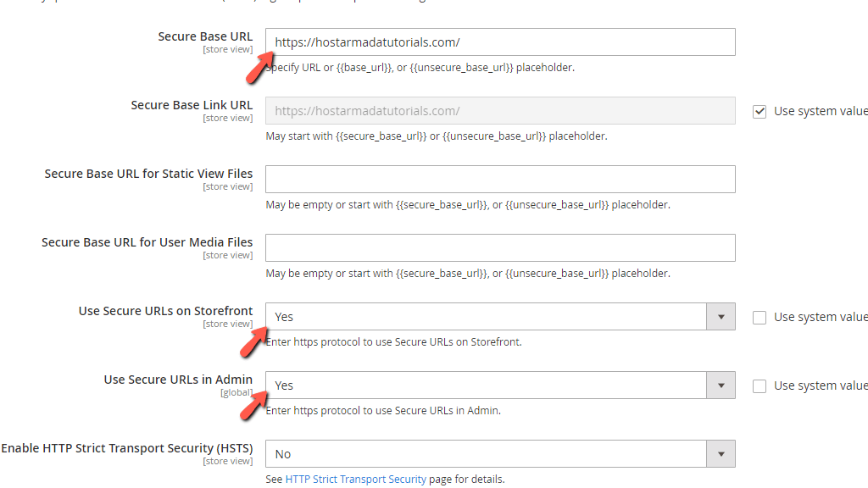This screenshot has width=868, height=488.
Task: Click the '[global]' scope text
Action: [x=236, y=392]
